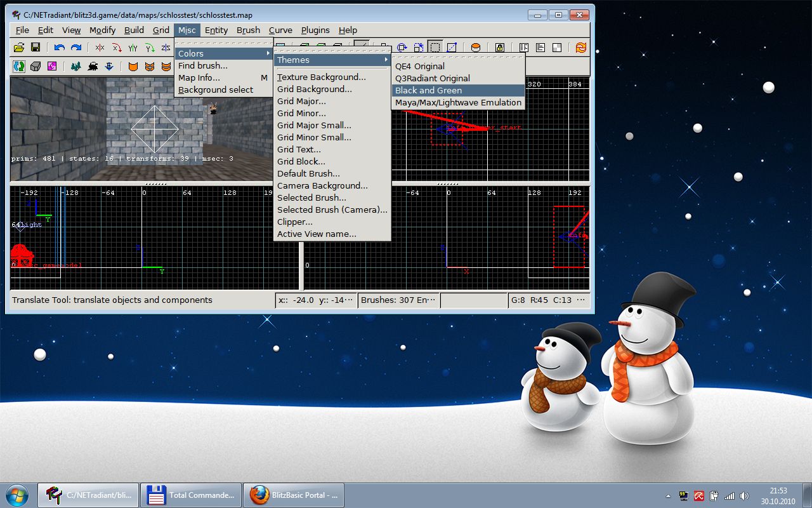Click the Z-axis flip icon

[166, 48]
